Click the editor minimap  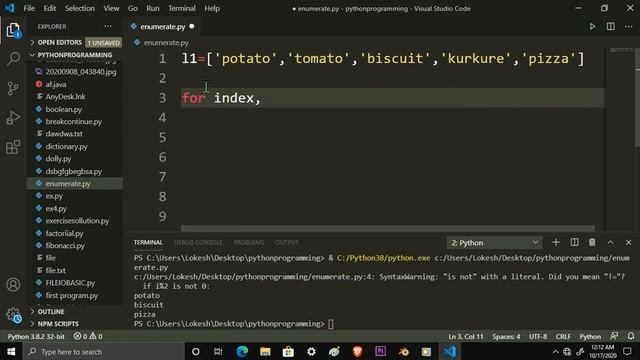coord(620,139)
